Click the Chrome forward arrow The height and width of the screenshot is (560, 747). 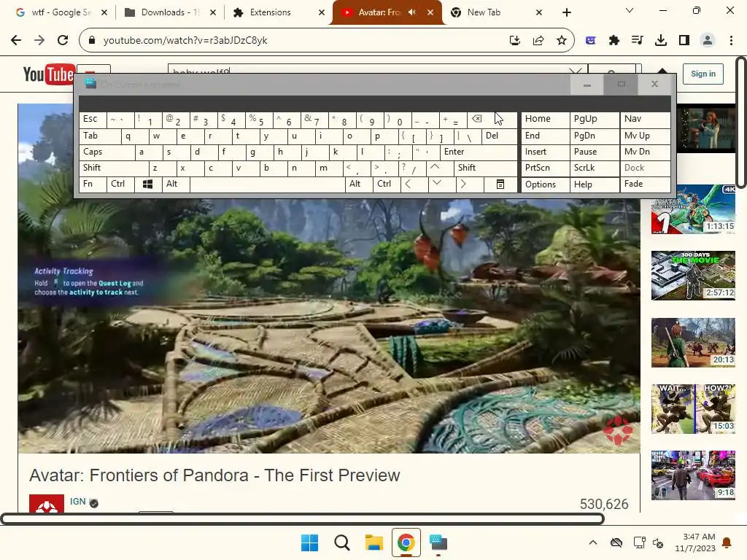point(39,41)
